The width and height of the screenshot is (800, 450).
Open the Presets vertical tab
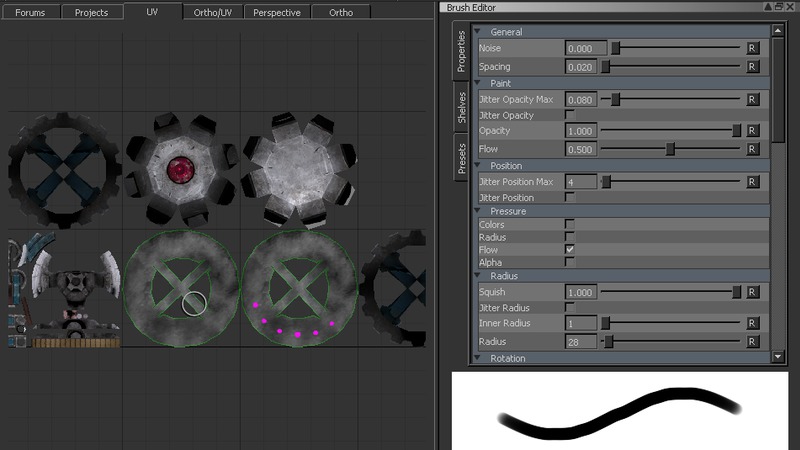461,158
